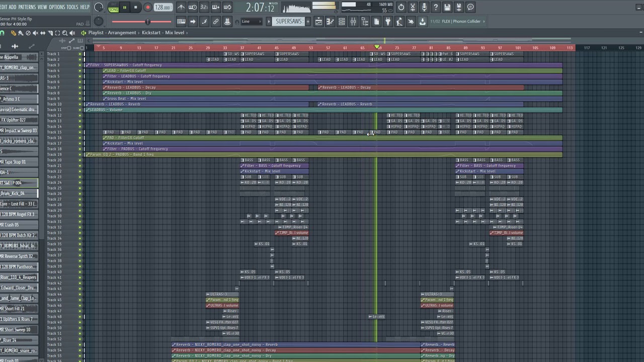Adjust the master volume knob
Image resolution: width=644 pixels, height=362 pixels.
(99, 7)
